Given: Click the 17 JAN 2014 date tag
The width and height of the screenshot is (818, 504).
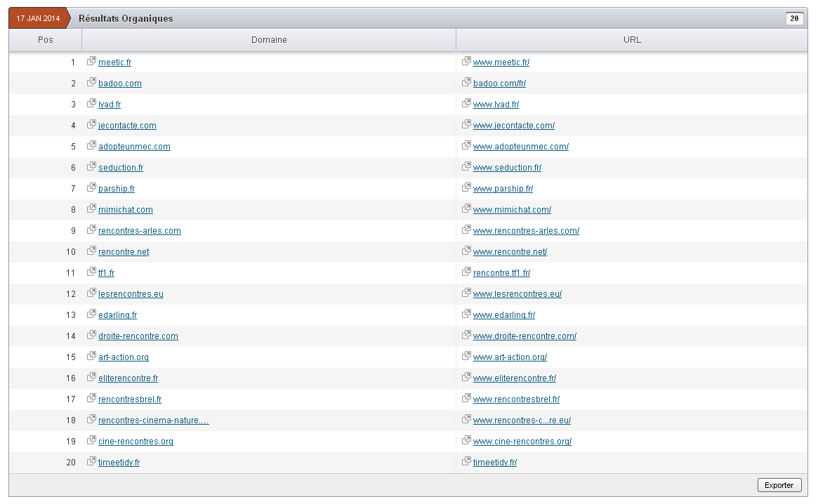Looking at the screenshot, I should [x=39, y=18].
